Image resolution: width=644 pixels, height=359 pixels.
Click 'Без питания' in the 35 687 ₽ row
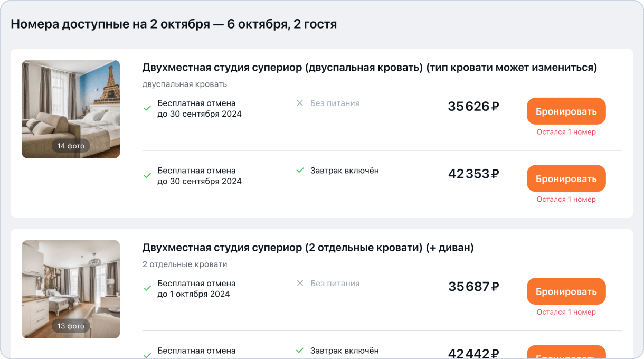(x=335, y=283)
